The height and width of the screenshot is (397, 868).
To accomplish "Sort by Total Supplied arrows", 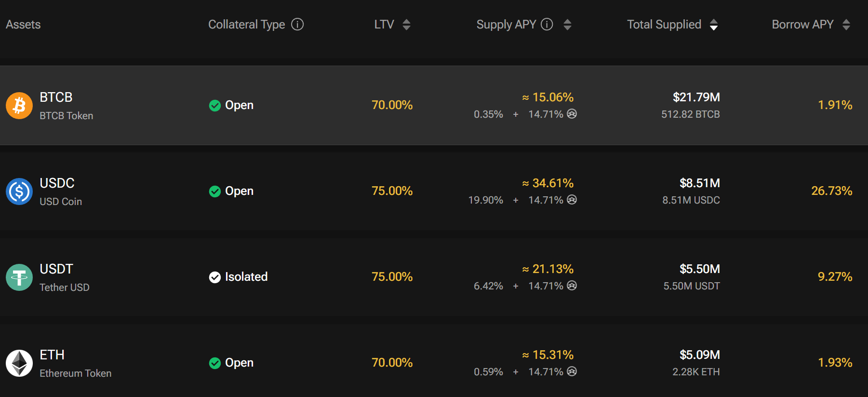I will click(x=714, y=25).
